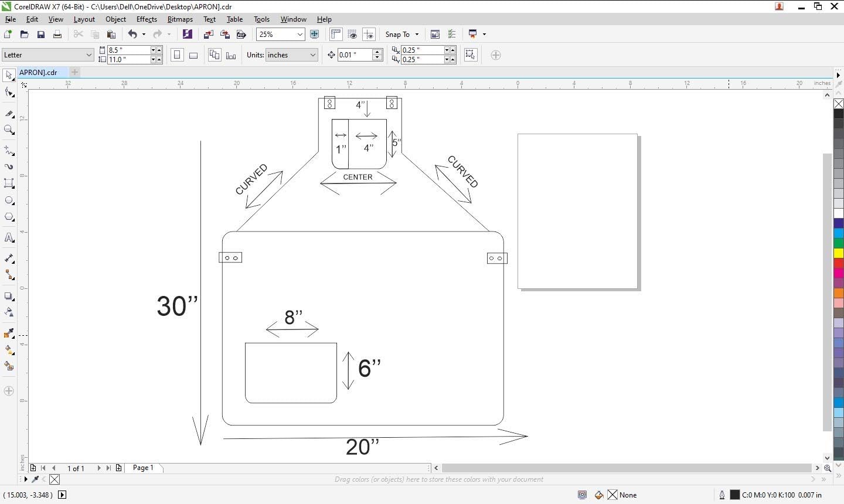Select the Smart Fill tool
The image size is (844, 504).
click(9, 366)
